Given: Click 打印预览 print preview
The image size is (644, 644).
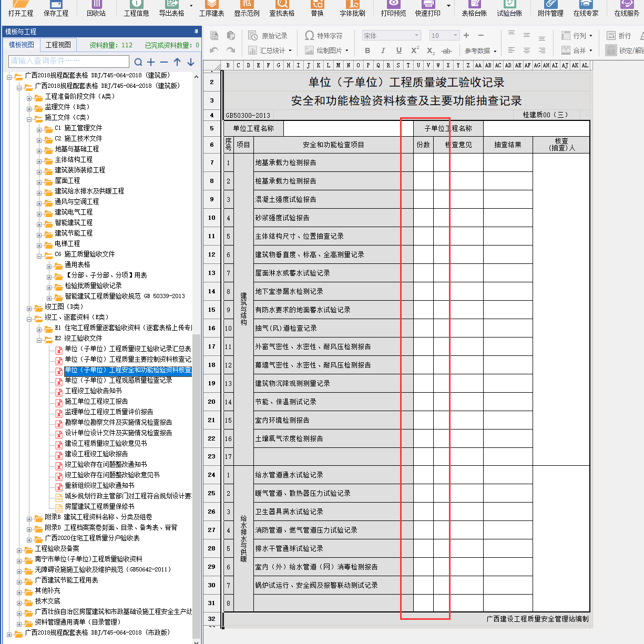Looking at the screenshot, I should coord(394,9).
